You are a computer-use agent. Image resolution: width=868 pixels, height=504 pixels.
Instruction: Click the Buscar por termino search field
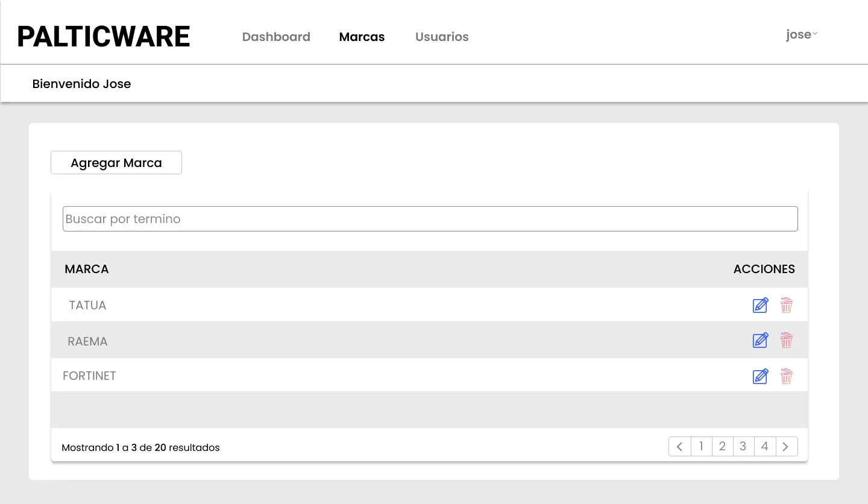(430, 218)
